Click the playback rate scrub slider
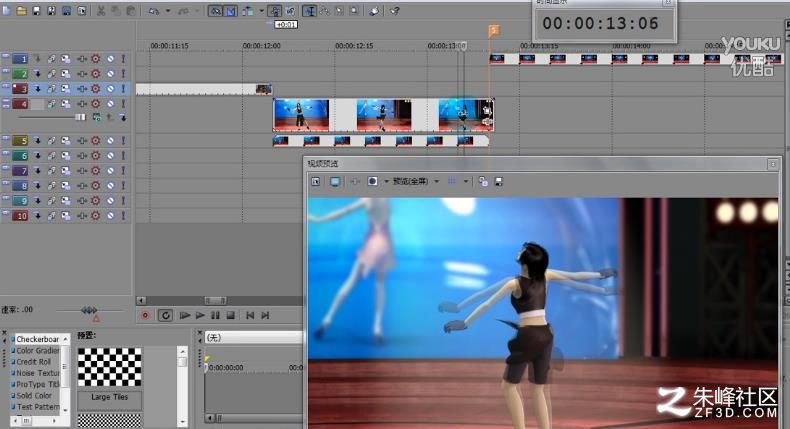The width and height of the screenshot is (790, 429). pos(89,310)
